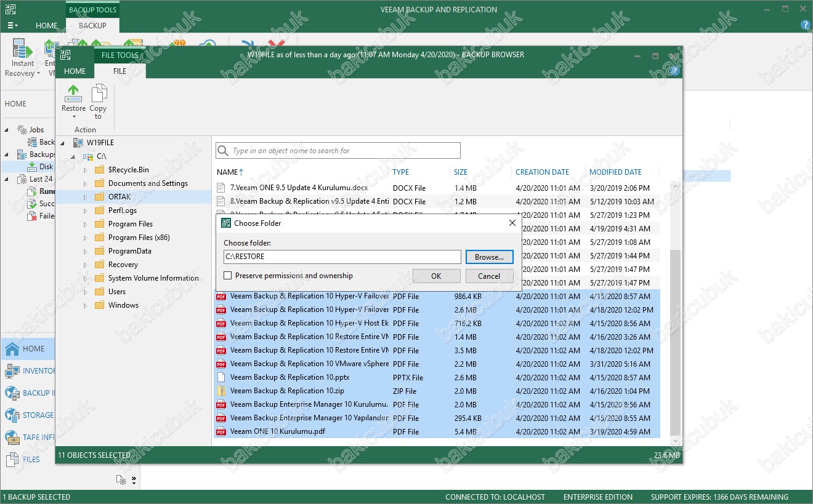This screenshot has height=504, width=813.
Task: Sort by SIZE column header
Action: coord(461,172)
